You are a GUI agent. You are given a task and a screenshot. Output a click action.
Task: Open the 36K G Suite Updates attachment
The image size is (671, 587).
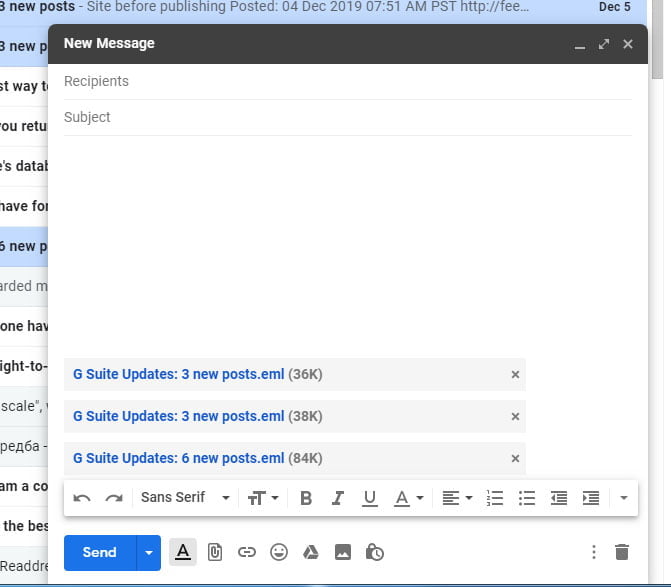178,374
